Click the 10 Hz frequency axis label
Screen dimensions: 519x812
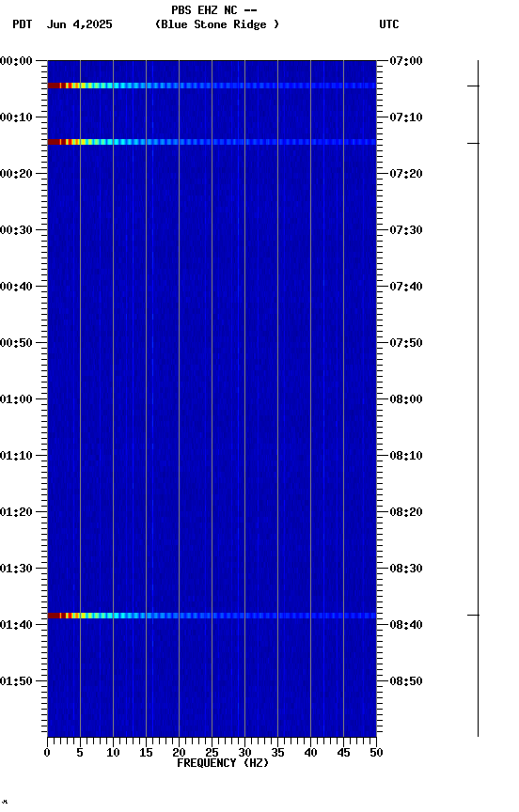(x=113, y=753)
